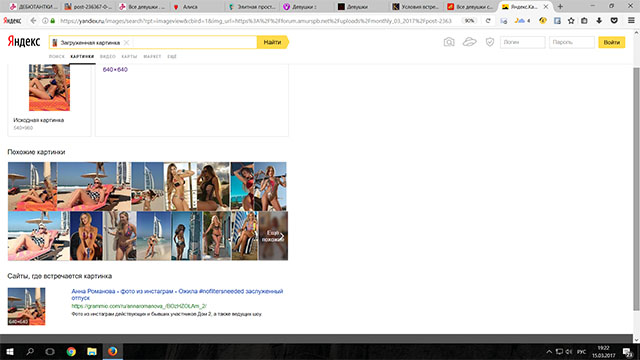
Task: Click the page vertical scrollbar
Action: (x=636, y=188)
